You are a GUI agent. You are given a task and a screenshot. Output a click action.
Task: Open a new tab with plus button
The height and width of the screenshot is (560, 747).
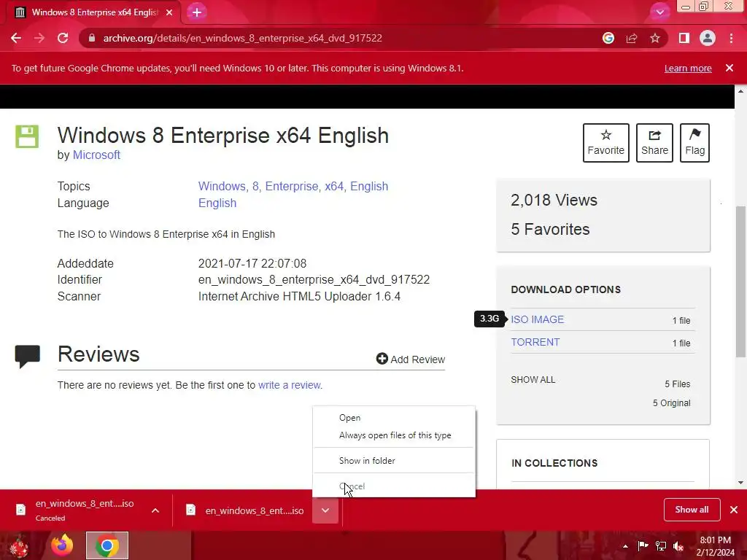coord(197,12)
